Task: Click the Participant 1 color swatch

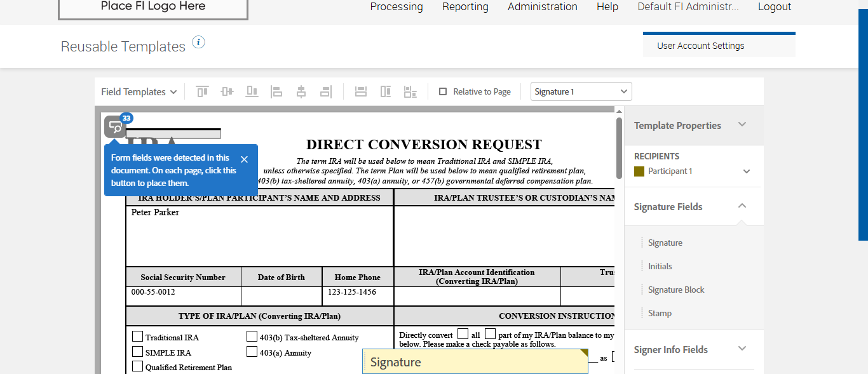Action: point(639,171)
